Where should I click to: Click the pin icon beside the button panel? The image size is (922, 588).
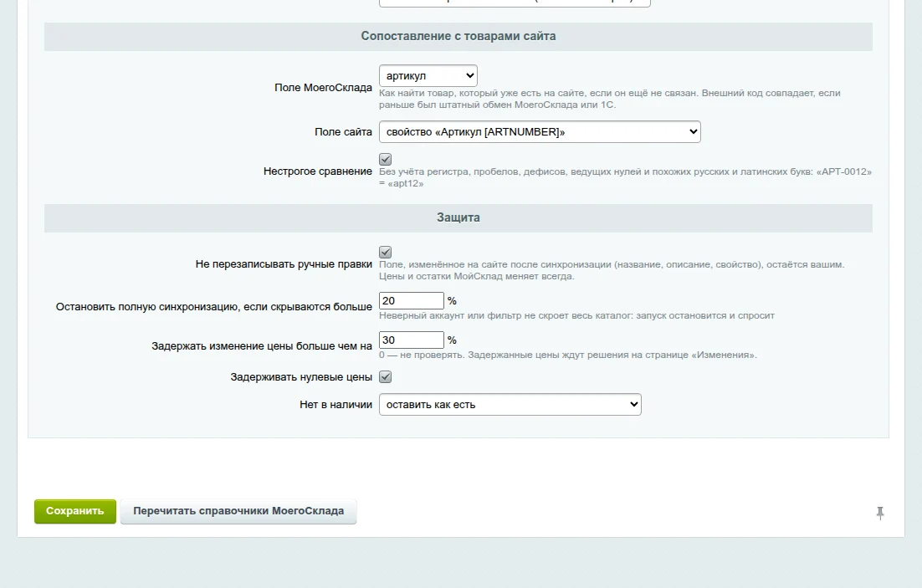click(x=879, y=513)
